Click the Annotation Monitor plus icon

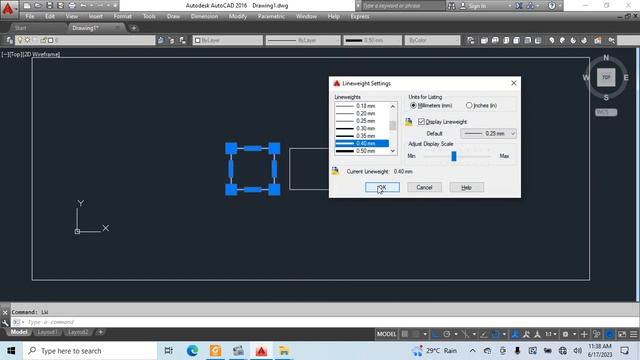point(584,334)
